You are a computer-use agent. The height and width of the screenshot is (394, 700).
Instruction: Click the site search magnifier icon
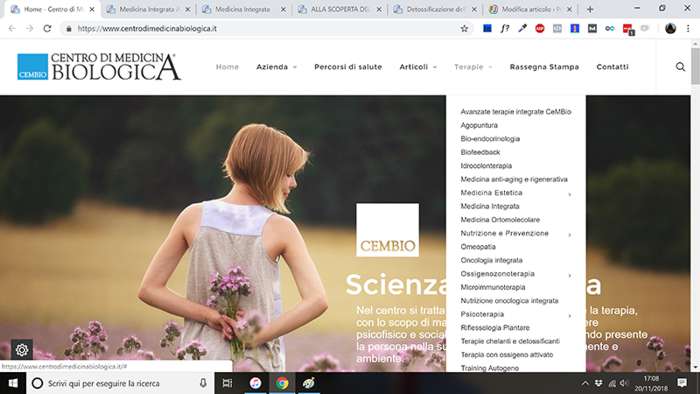[x=680, y=67]
